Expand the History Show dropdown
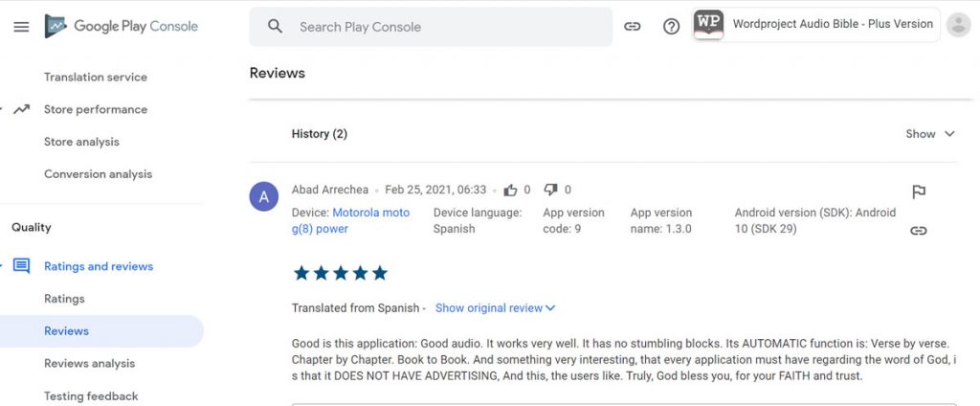Viewport: 980px width, 406px height. (930, 134)
